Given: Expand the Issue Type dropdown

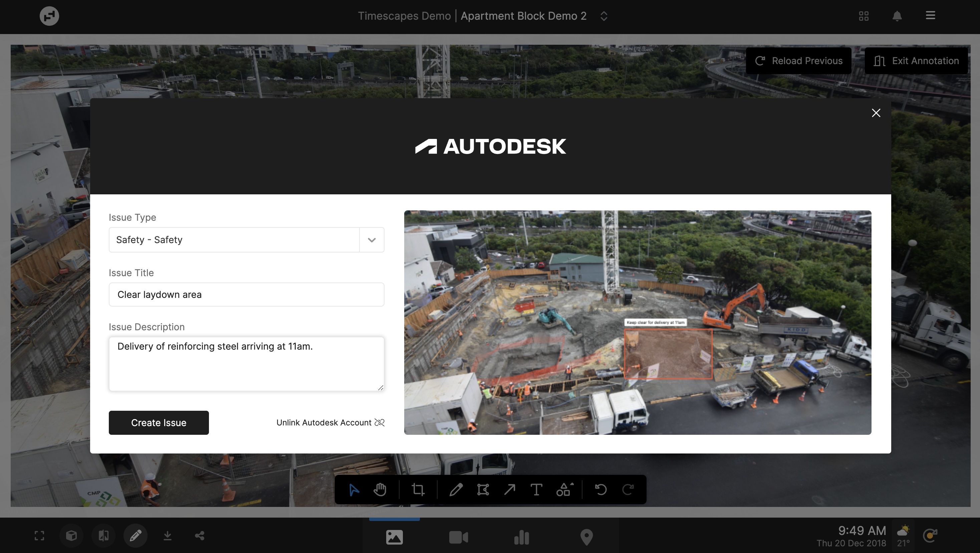Looking at the screenshot, I should [372, 240].
